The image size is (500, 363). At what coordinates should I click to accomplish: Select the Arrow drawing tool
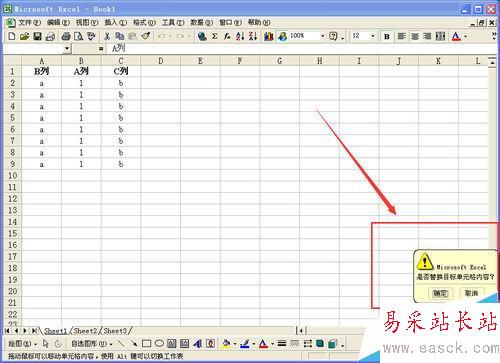pyautogui.click(x=134, y=343)
